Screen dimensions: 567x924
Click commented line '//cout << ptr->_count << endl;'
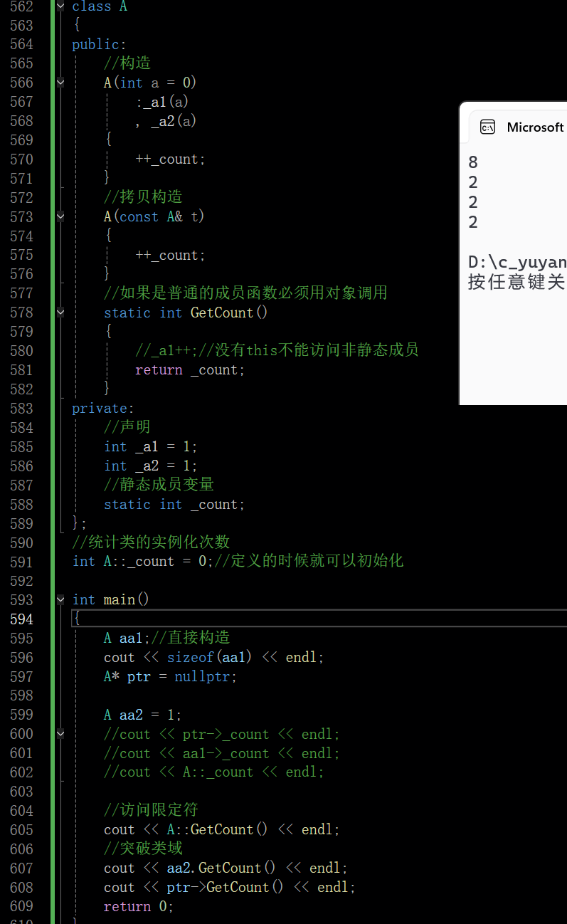[x=222, y=734]
